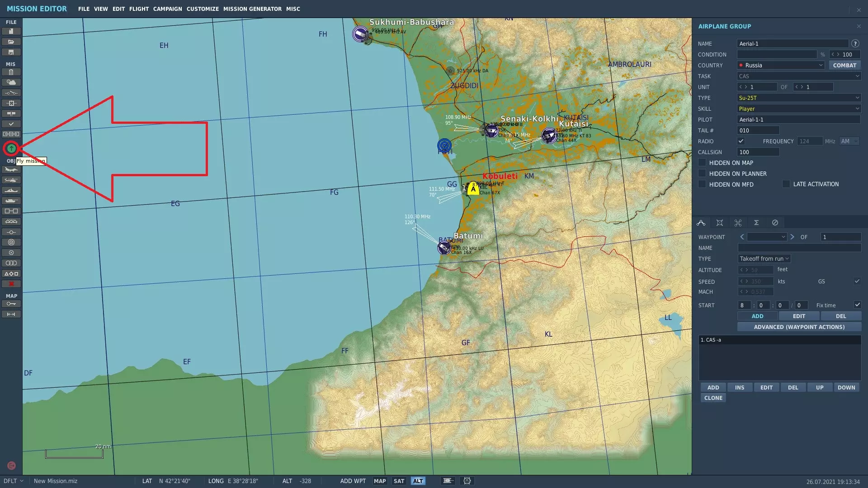The height and width of the screenshot is (488, 868).
Task: Click Advanced (Waypoint Actions) button
Action: click(x=799, y=327)
